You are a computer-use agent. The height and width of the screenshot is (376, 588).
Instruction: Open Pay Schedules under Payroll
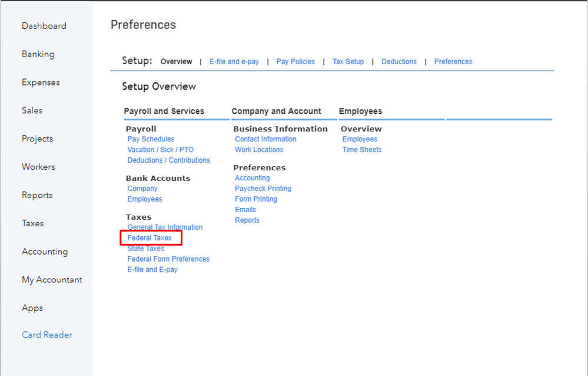[x=151, y=140]
